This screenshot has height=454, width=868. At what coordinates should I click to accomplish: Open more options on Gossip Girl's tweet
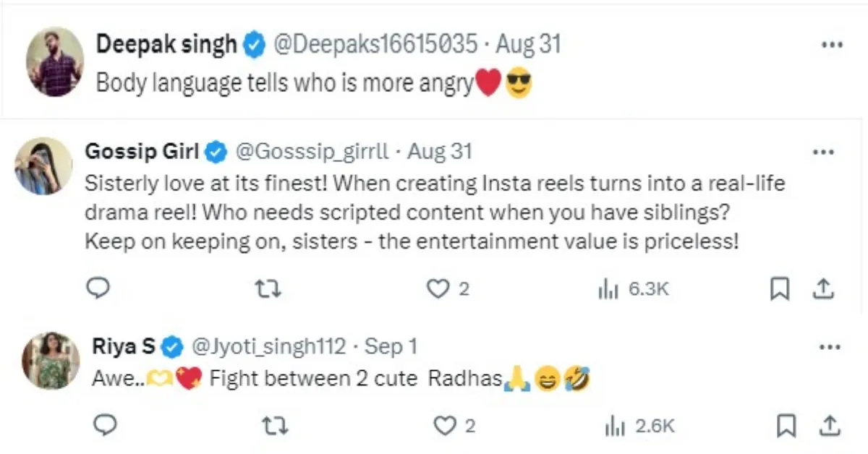(824, 153)
